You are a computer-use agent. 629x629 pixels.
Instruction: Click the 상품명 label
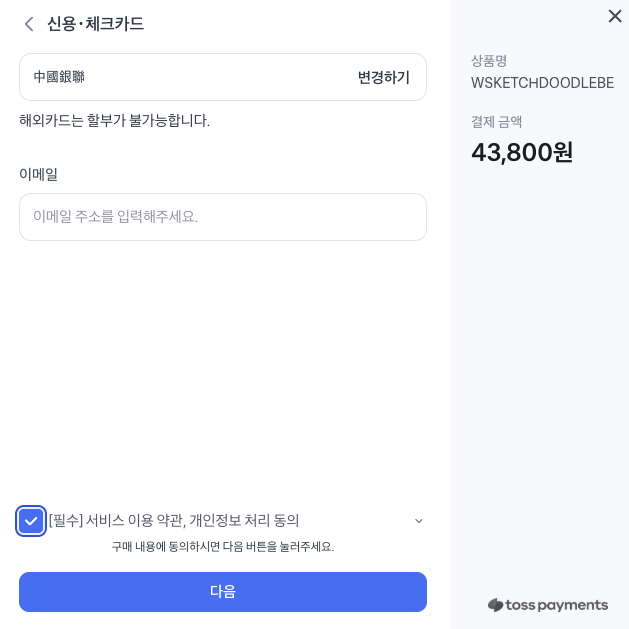pos(489,61)
